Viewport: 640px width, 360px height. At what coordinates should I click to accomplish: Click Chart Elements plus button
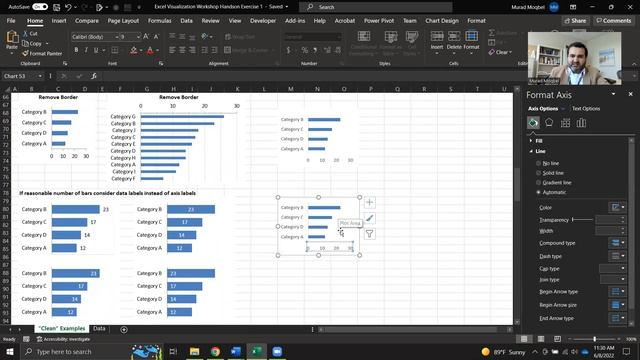pyautogui.click(x=369, y=202)
